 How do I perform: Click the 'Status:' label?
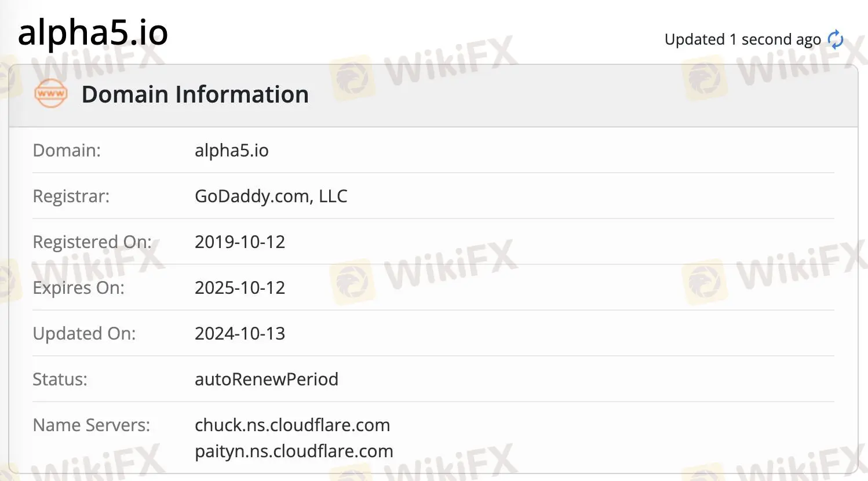click(60, 379)
